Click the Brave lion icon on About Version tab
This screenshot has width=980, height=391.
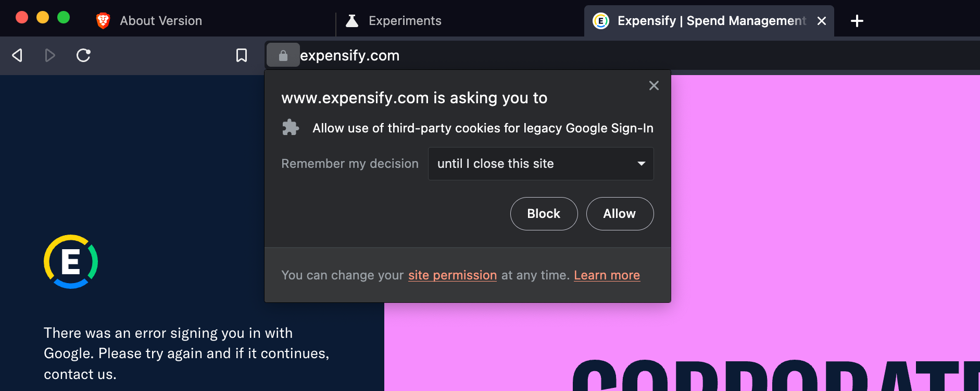click(103, 20)
